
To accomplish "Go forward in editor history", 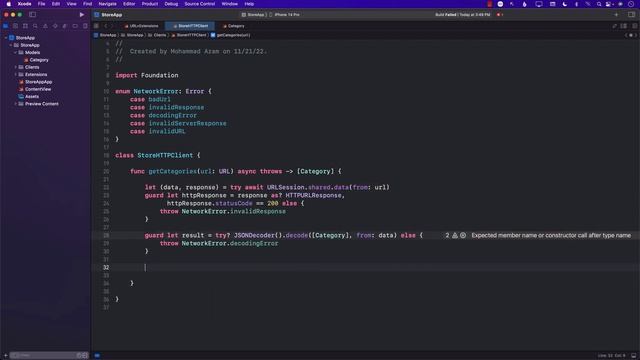I will (x=112, y=26).
